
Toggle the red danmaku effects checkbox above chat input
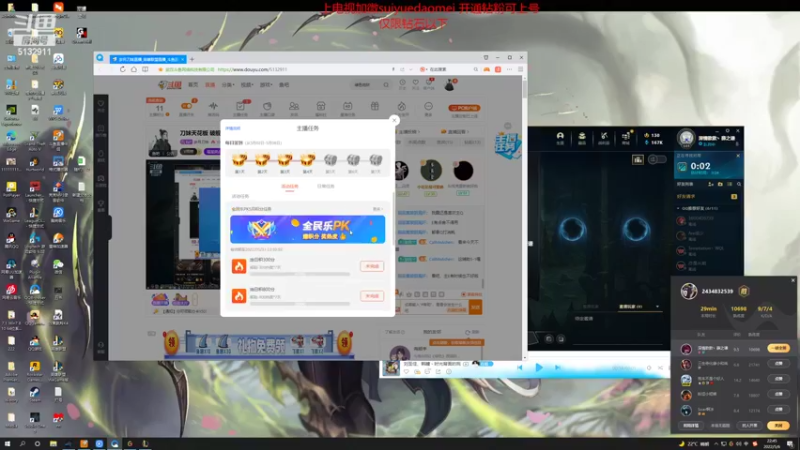[464, 294]
